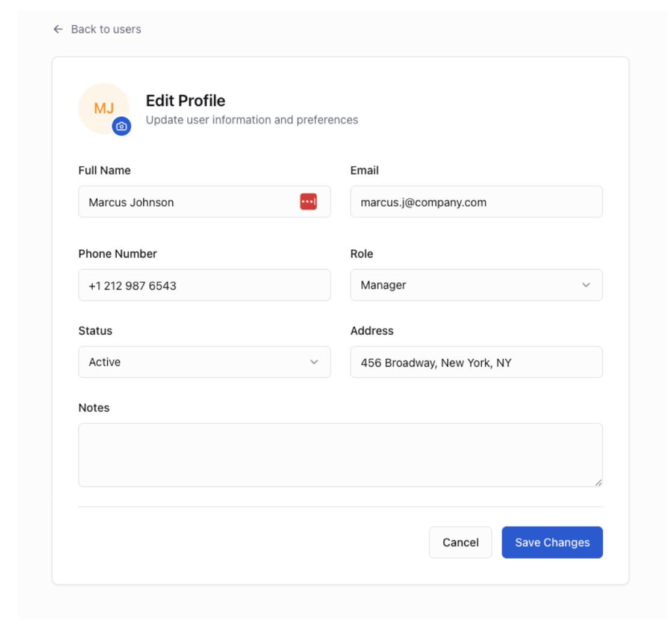Click the Edit Profile heading
This screenshot has height=626, width=672.
pos(185,101)
